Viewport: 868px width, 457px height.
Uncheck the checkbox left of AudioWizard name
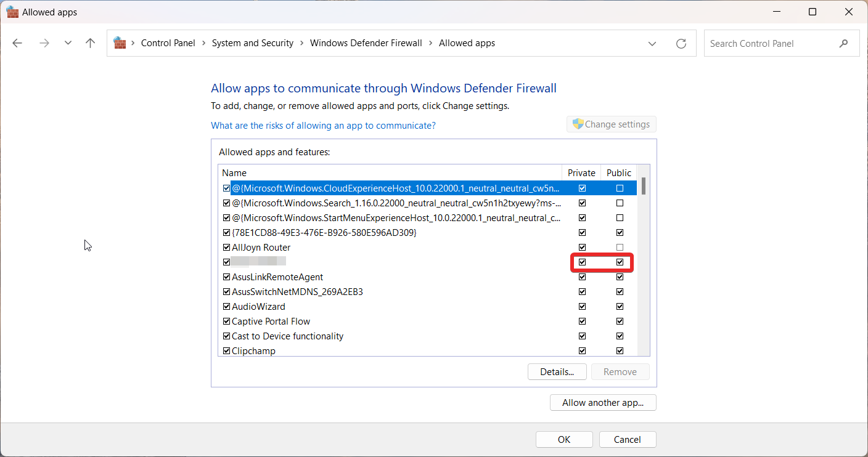point(226,307)
